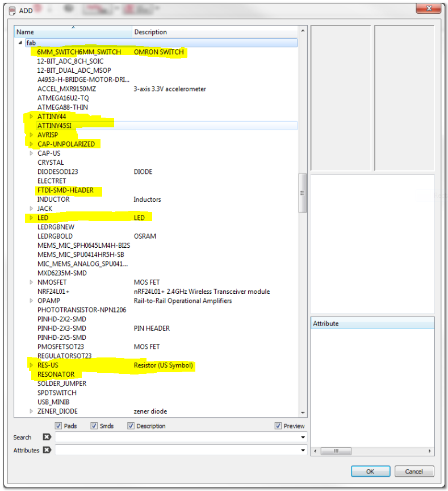Select REGULATORSOT23 component
This screenshot has width=448, height=491.
(65, 356)
